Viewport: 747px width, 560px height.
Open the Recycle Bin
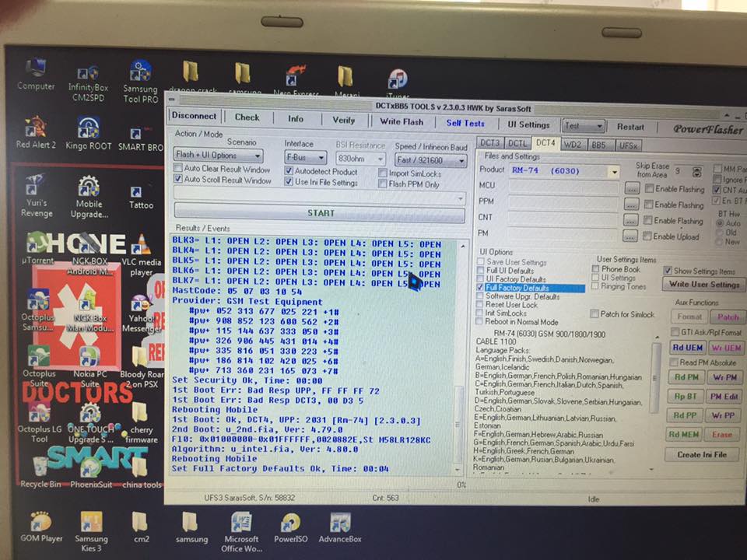click(40, 471)
